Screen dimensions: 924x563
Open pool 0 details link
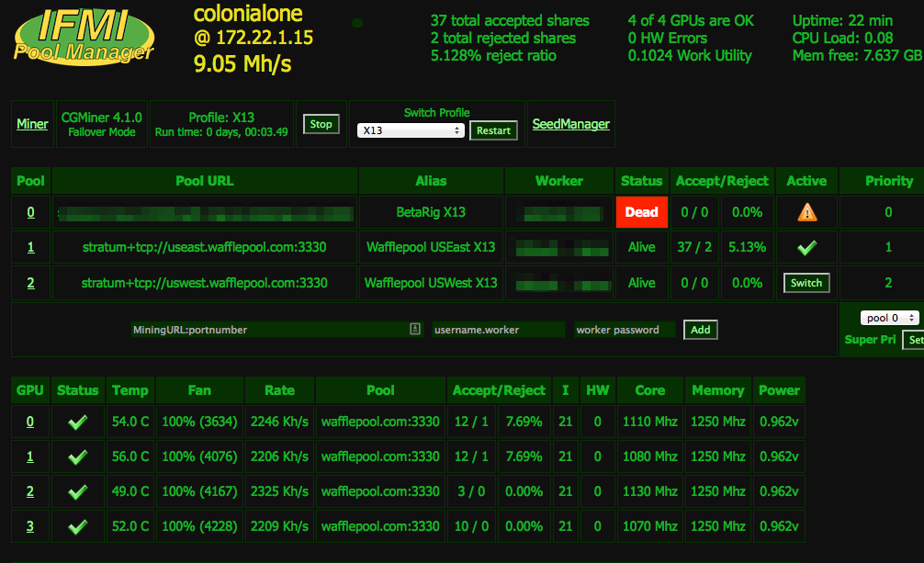point(30,212)
